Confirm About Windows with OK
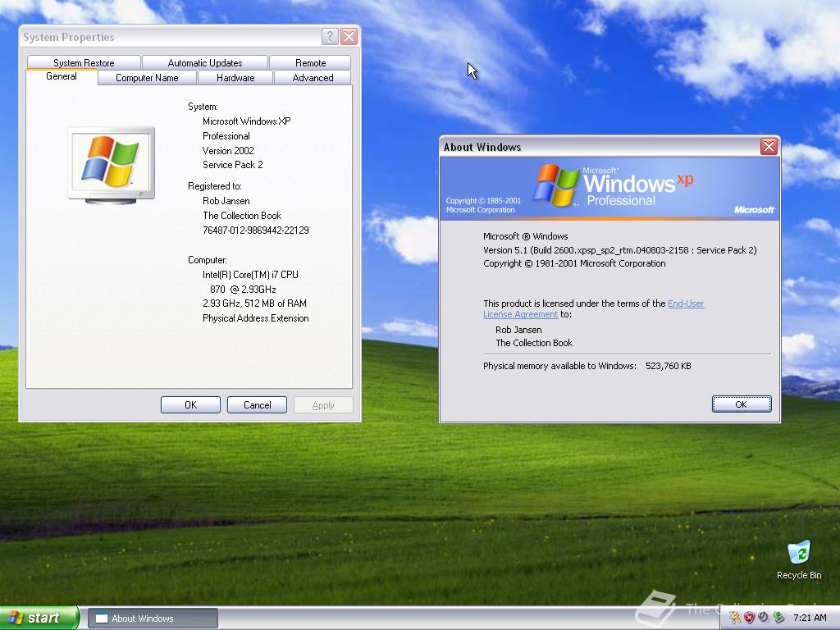 [742, 404]
